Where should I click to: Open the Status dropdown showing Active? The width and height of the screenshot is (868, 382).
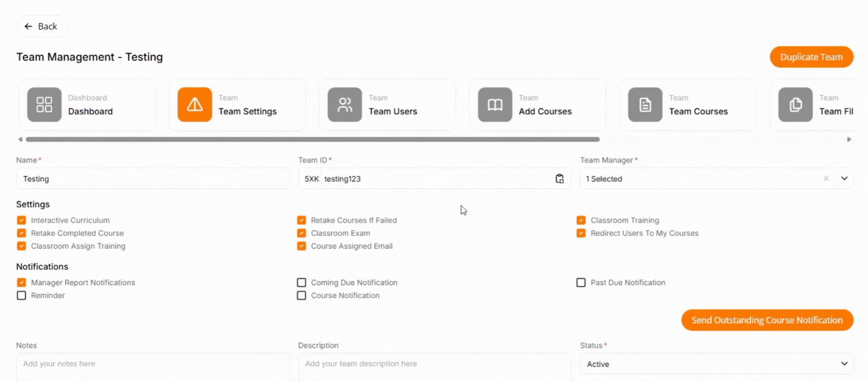pyautogui.click(x=716, y=364)
